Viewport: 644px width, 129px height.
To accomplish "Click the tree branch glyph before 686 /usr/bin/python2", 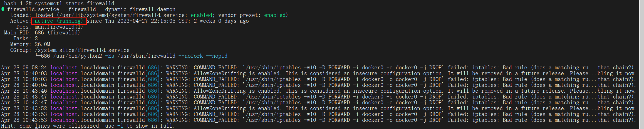I will [x=38, y=56].
